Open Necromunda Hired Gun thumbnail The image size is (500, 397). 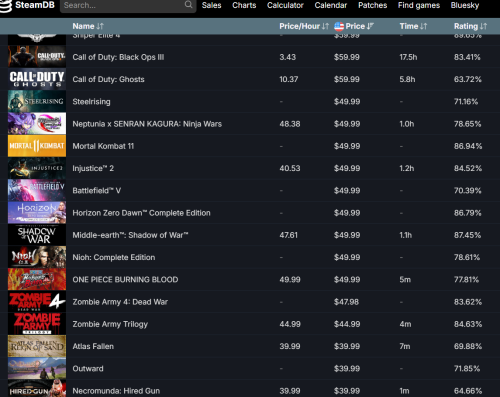37,389
